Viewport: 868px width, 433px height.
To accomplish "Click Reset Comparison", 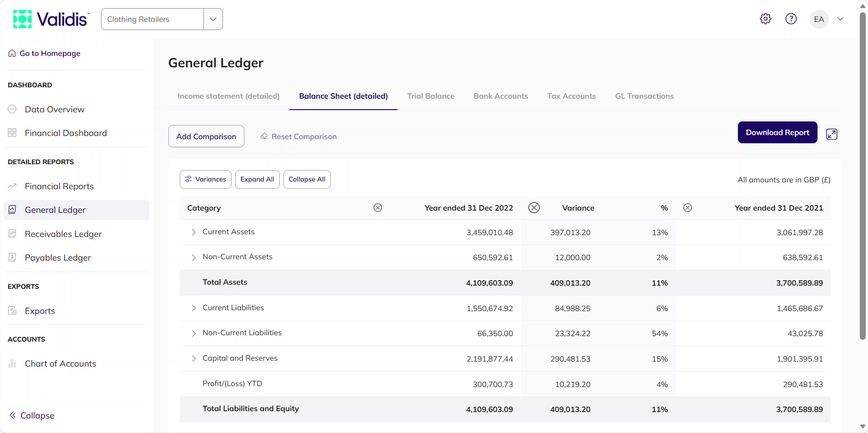I will tap(298, 136).
